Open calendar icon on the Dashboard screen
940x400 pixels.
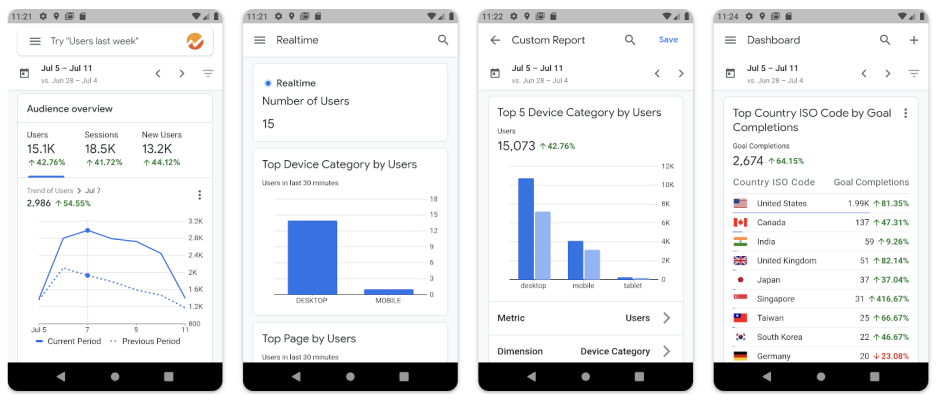730,73
